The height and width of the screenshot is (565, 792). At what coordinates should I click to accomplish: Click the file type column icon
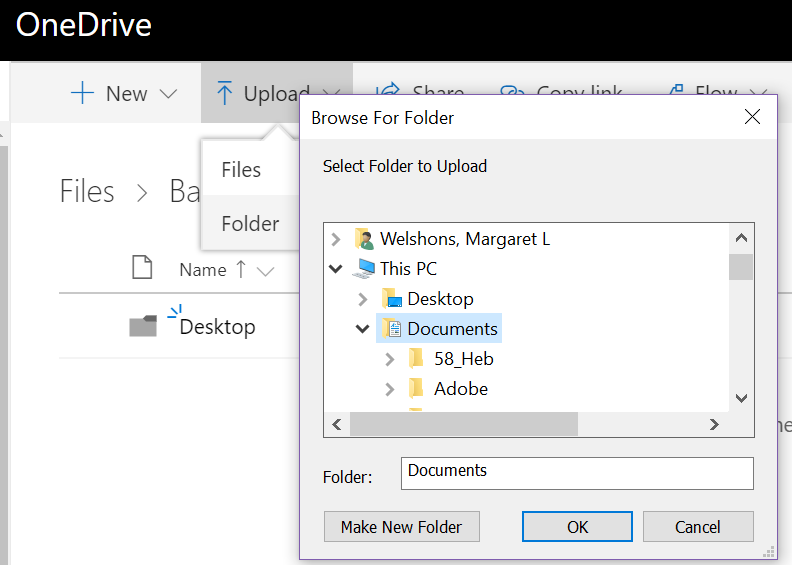[143, 268]
